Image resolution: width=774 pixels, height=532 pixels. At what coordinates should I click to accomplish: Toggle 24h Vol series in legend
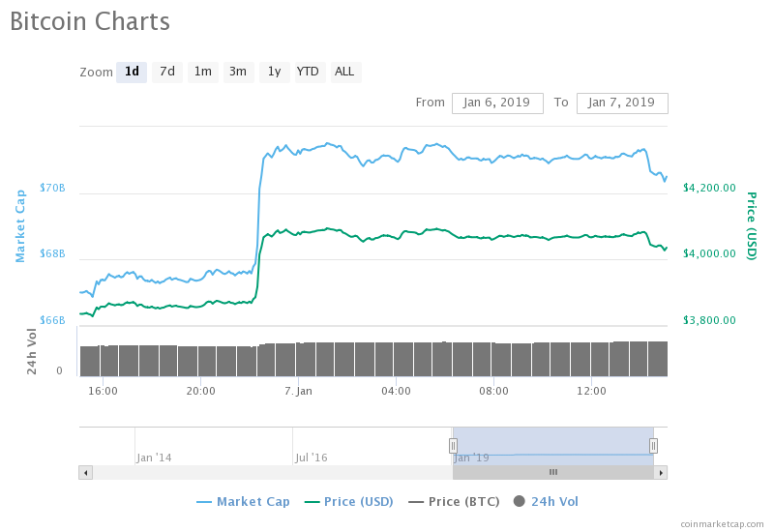pyautogui.click(x=546, y=502)
